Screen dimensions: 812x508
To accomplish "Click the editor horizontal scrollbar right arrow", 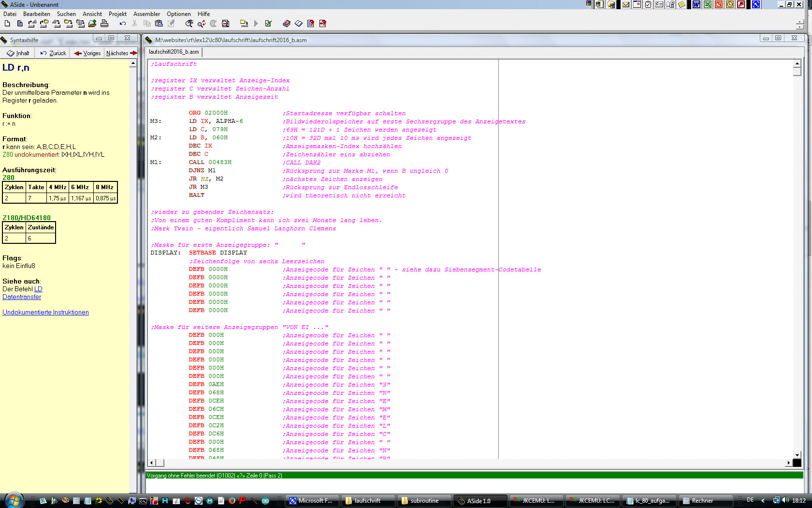I will pyautogui.click(x=789, y=463).
